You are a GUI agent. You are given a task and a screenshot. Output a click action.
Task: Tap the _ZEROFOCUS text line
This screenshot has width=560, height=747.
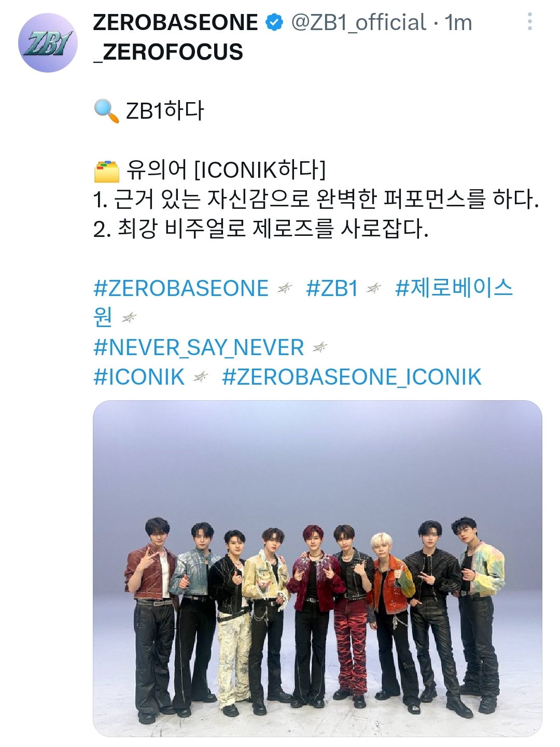[x=168, y=52]
